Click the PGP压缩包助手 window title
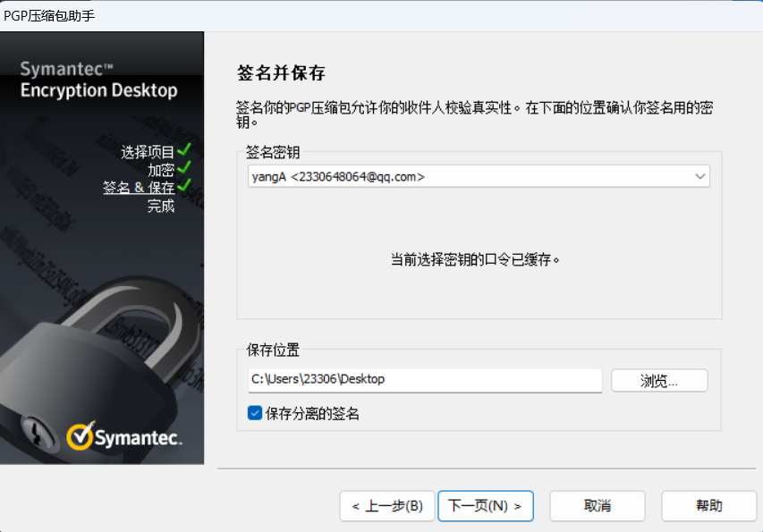Viewport: 763px width, 532px height. pos(49,16)
